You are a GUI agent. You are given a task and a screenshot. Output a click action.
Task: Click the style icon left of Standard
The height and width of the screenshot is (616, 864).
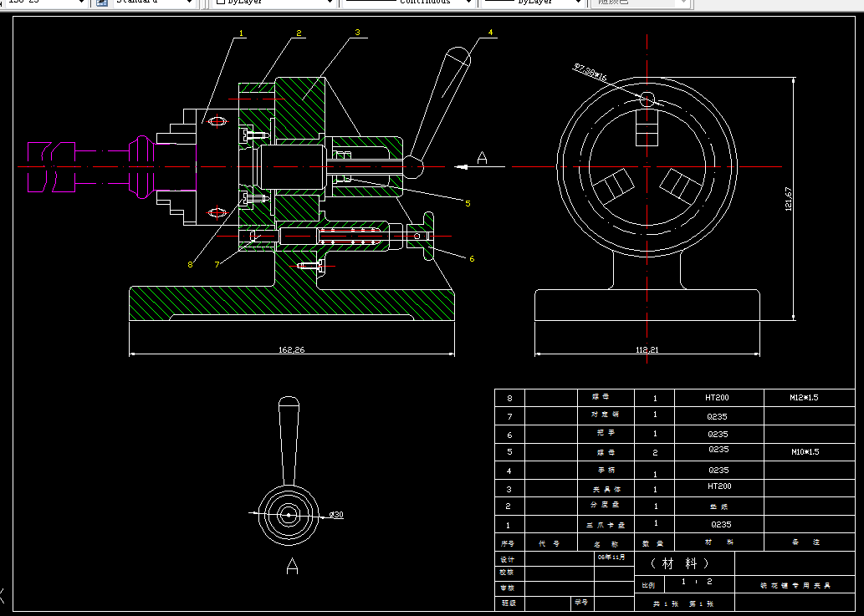pos(102,3)
